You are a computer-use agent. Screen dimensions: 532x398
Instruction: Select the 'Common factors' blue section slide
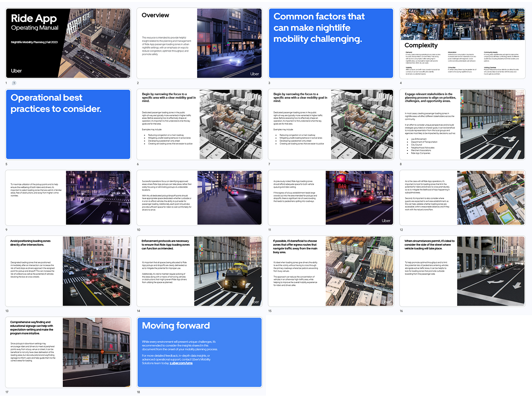pos(331,43)
